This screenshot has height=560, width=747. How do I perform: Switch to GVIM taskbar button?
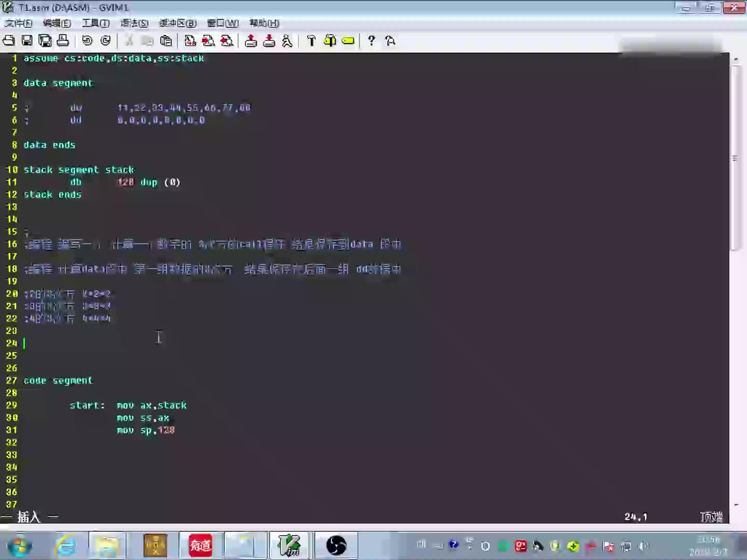click(289, 546)
